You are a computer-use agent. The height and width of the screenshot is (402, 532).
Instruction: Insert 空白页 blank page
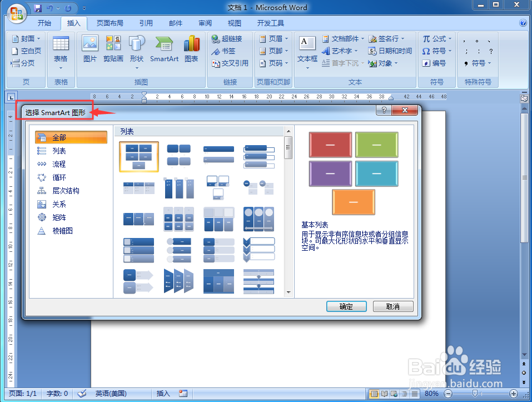pyautogui.click(x=27, y=51)
